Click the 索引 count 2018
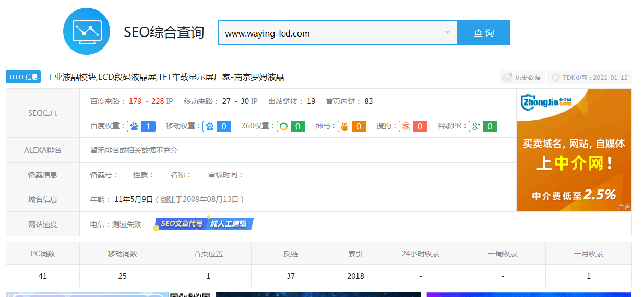This screenshot has width=644, height=297. point(355,276)
